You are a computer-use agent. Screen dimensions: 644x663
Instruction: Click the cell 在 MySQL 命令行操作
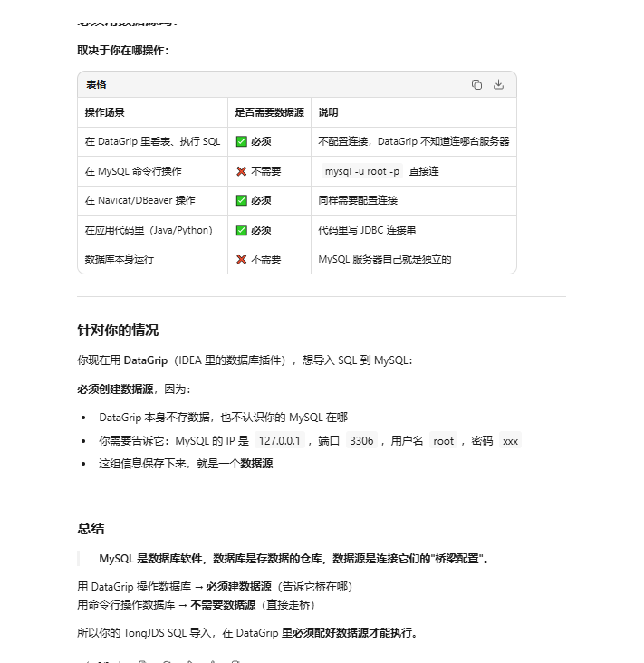[x=133, y=171]
